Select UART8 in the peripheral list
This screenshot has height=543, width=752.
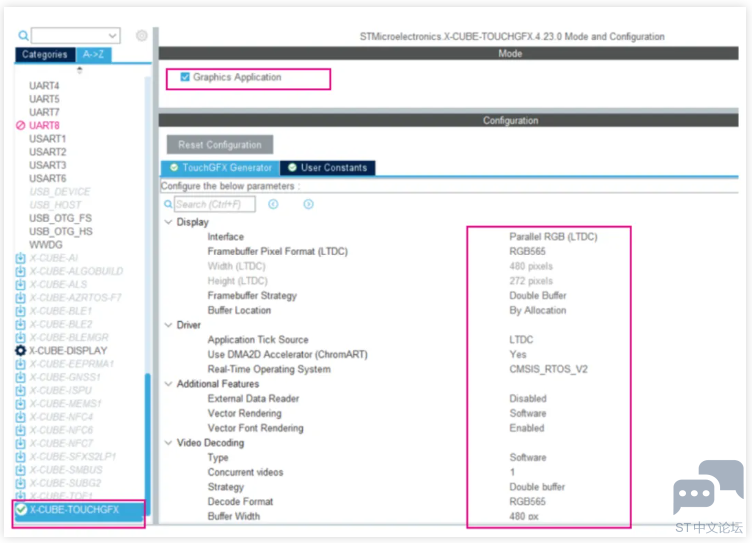[44, 125]
